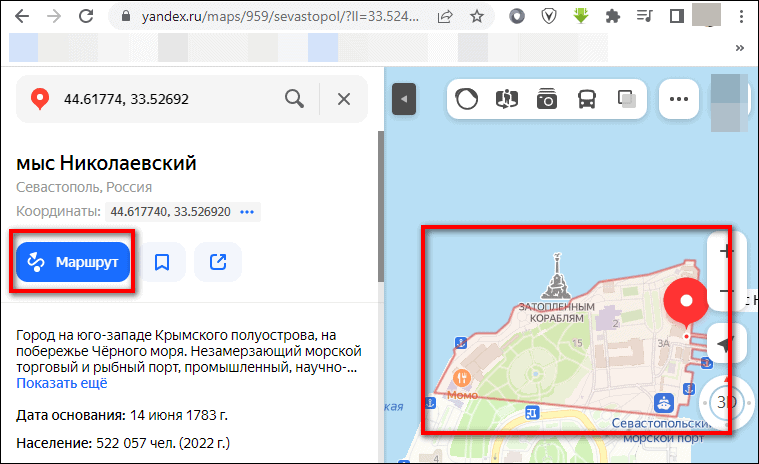759x464 pixels.
Task: Share the place via share button
Action: tap(218, 262)
